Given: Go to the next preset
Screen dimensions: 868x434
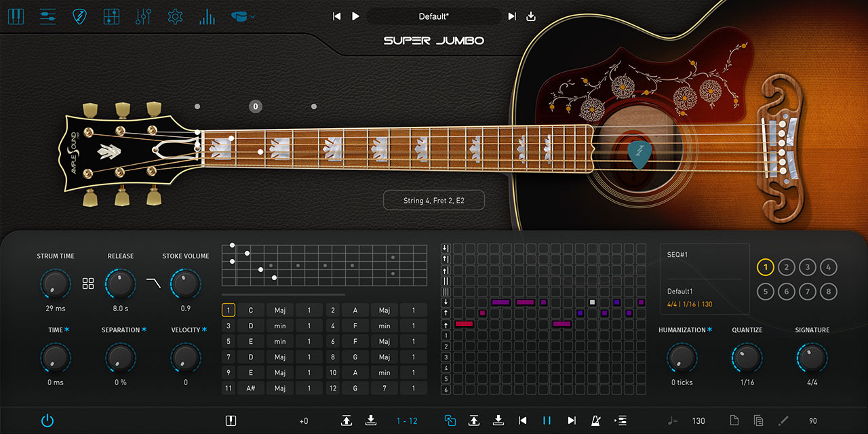Looking at the screenshot, I should [x=512, y=16].
